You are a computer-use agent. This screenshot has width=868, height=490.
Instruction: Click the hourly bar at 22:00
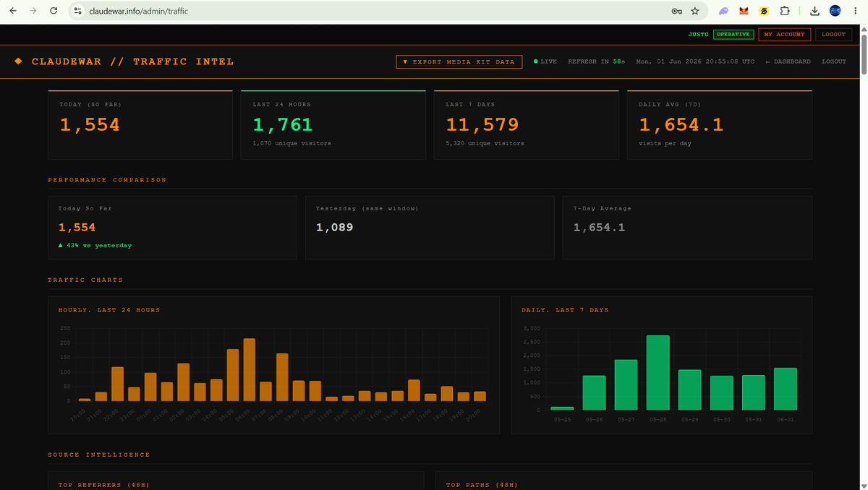click(117, 384)
